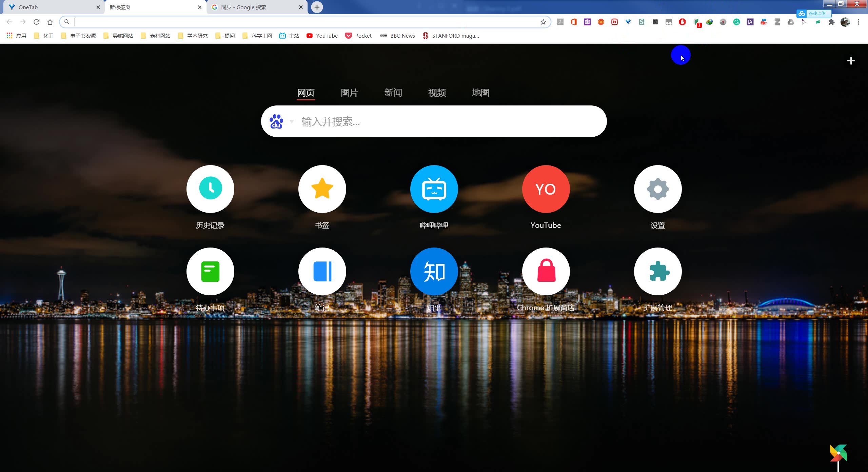Open YouTube shortcut icon
Image resolution: width=868 pixels, height=472 pixels.
tap(546, 189)
